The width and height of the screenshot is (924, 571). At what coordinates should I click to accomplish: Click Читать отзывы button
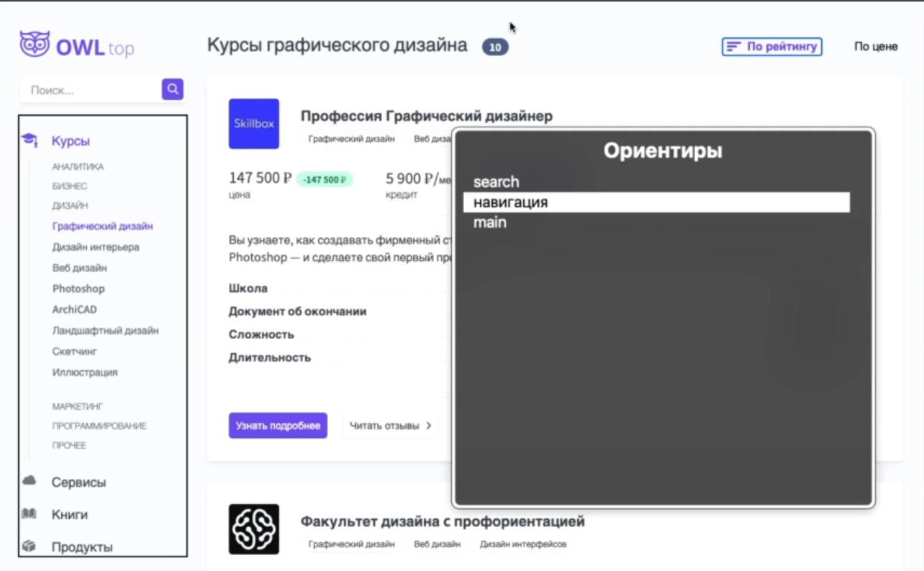(390, 426)
